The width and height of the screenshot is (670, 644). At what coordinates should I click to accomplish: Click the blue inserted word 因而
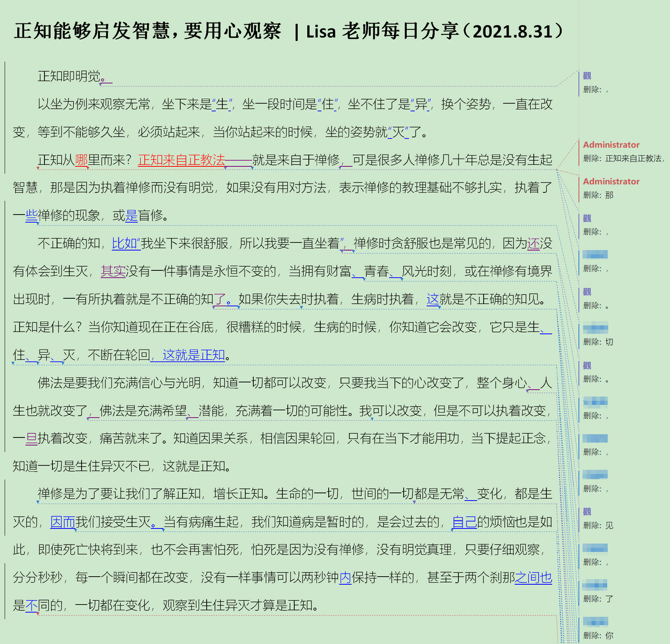point(63,522)
